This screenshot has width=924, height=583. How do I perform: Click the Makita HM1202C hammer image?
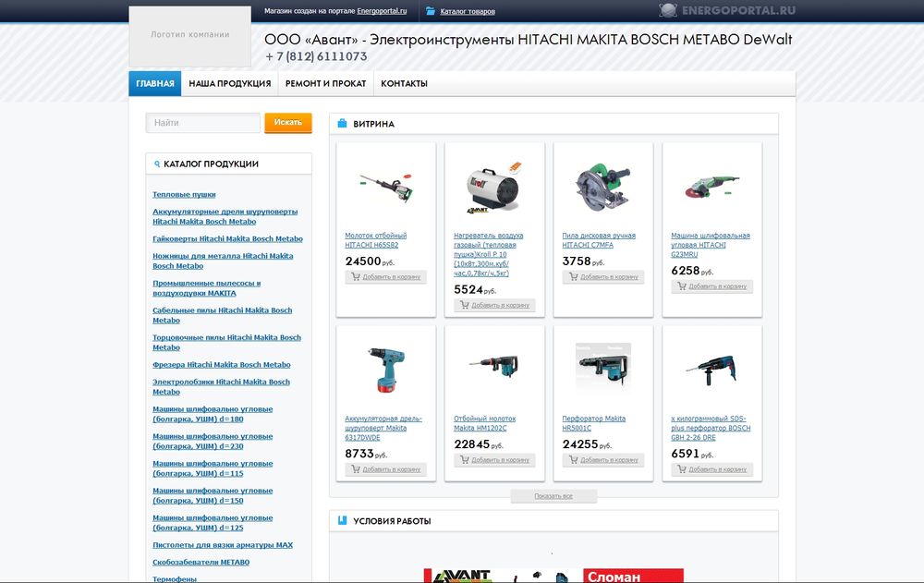point(493,366)
